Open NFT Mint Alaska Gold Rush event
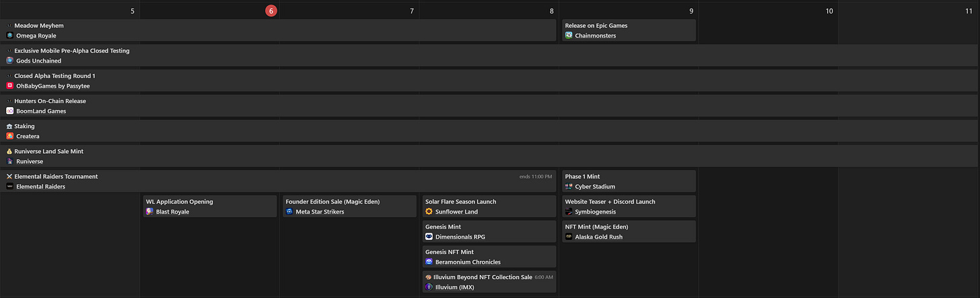980x298 pixels. click(629, 232)
